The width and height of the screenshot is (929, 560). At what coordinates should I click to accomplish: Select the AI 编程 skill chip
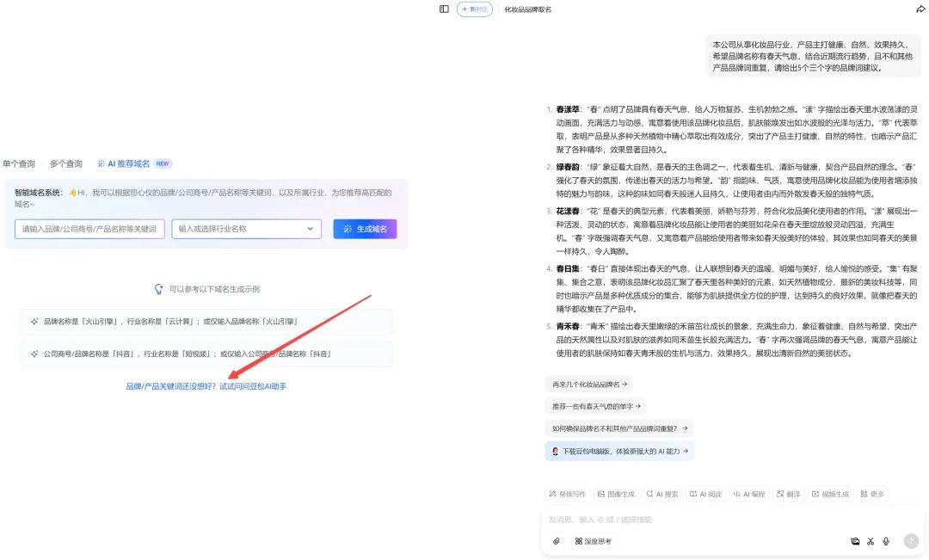[x=749, y=494]
